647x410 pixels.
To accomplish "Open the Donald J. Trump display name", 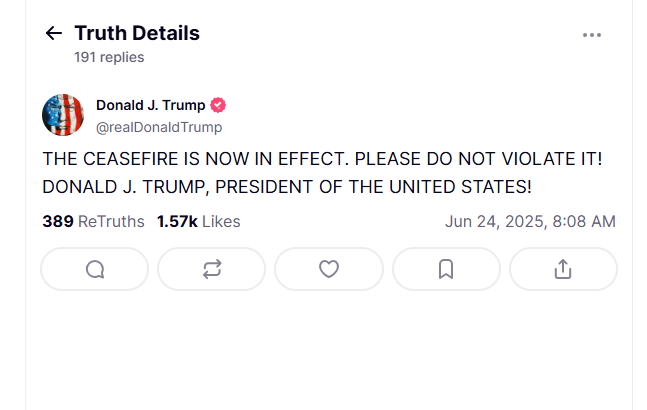I will coord(151,105).
